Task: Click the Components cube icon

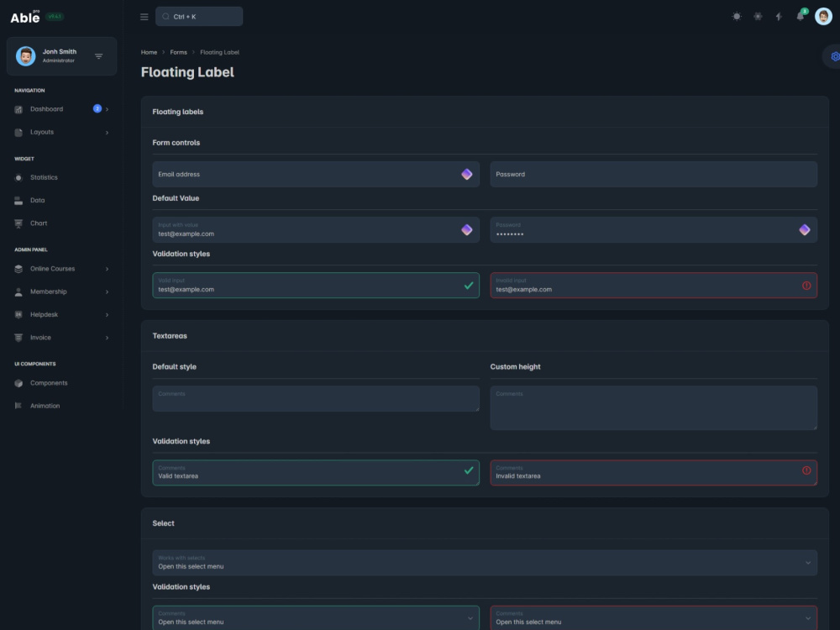Action: point(18,383)
